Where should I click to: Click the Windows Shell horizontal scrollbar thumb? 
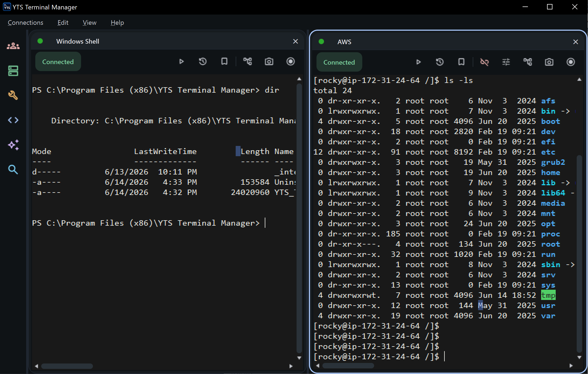[x=67, y=366]
